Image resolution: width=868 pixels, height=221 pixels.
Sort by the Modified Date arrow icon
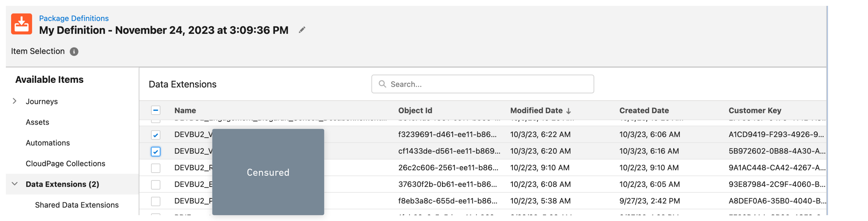(x=569, y=111)
